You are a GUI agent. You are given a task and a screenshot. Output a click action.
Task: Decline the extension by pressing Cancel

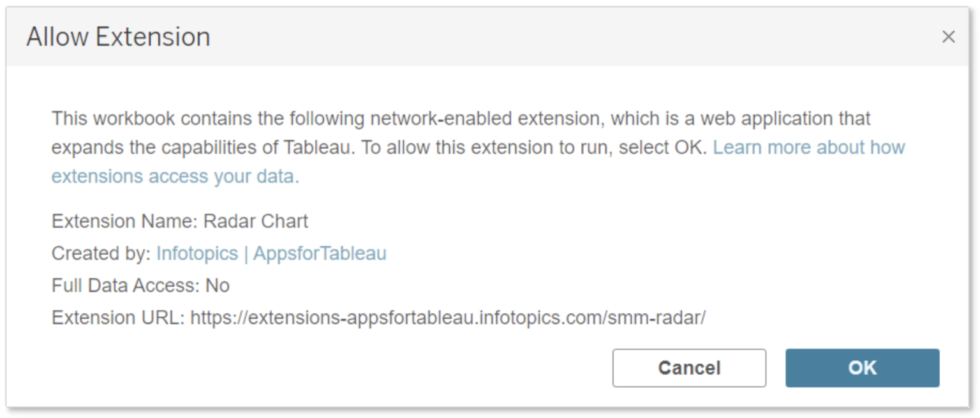(x=688, y=368)
